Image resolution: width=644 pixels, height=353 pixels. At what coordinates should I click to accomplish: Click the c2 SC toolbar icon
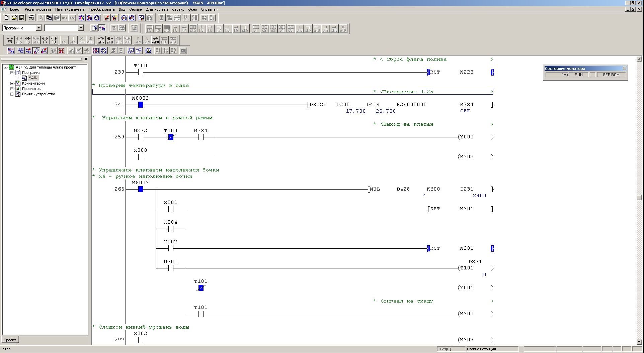pos(264,28)
